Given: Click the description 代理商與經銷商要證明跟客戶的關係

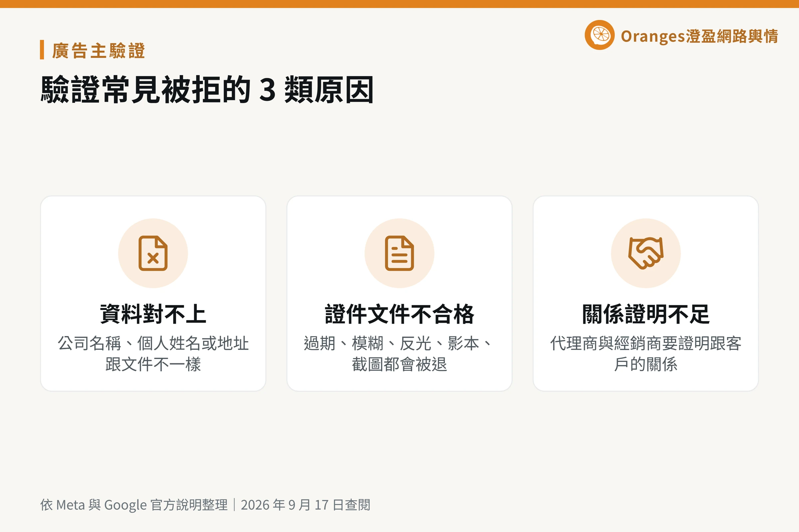Looking at the screenshot, I should click(x=646, y=354).
